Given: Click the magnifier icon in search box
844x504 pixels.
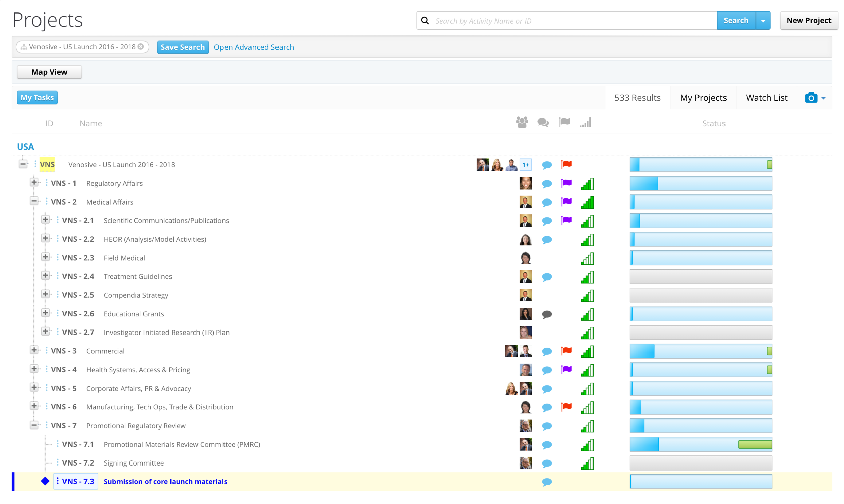Looking at the screenshot, I should tap(425, 21).
